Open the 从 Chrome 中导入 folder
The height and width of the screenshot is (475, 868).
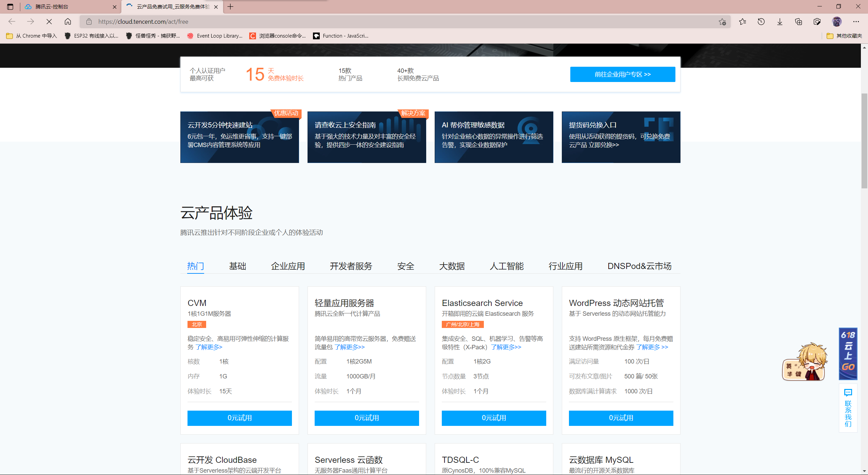(32, 36)
